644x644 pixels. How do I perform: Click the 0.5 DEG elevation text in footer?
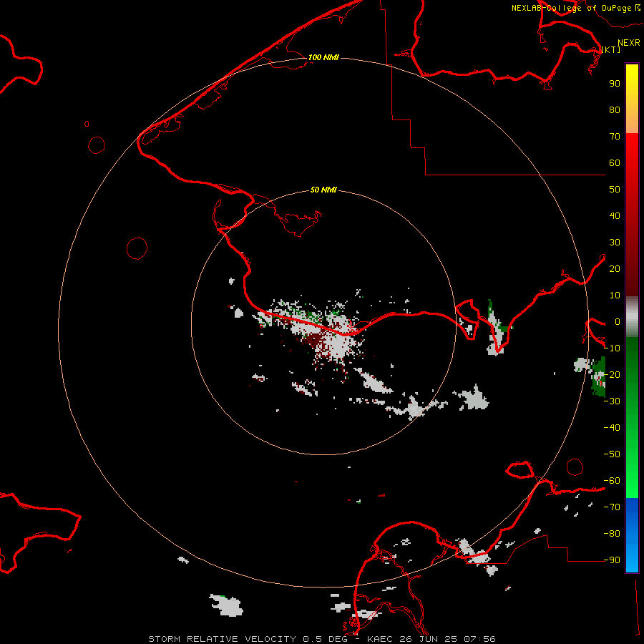pyautogui.click(x=326, y=639)
